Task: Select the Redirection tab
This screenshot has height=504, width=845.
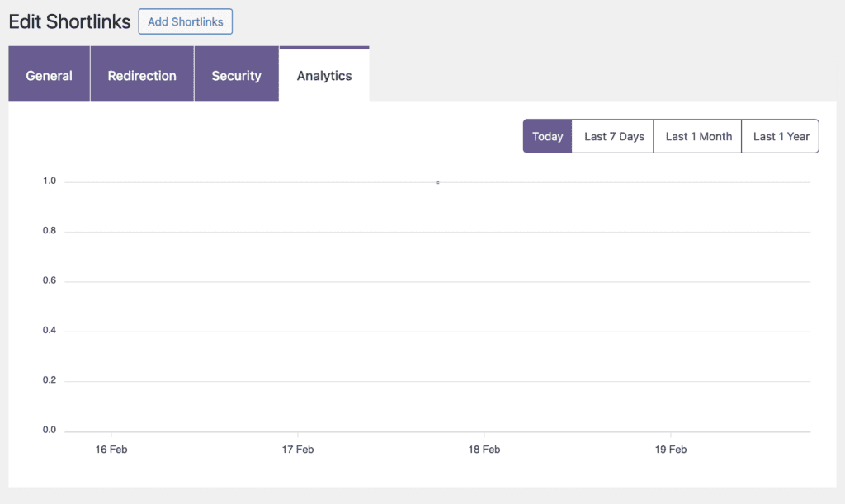Action: [x=141, y=75]
